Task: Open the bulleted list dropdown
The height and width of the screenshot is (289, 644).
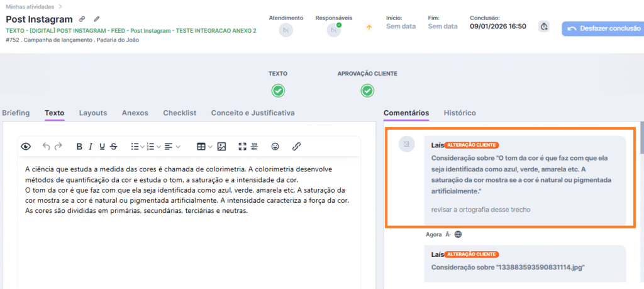Action: click(x=137, y=146)
